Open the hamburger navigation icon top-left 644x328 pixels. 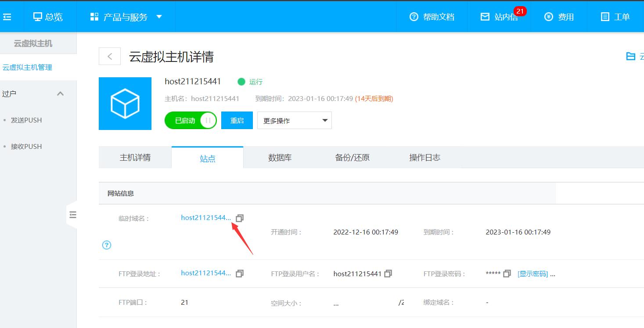point(6,16)
